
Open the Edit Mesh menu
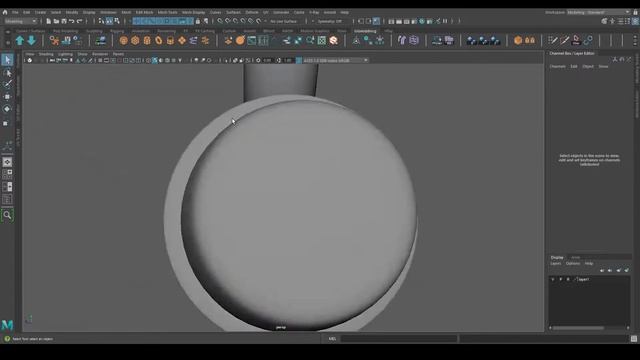click(x=144, y=12)
